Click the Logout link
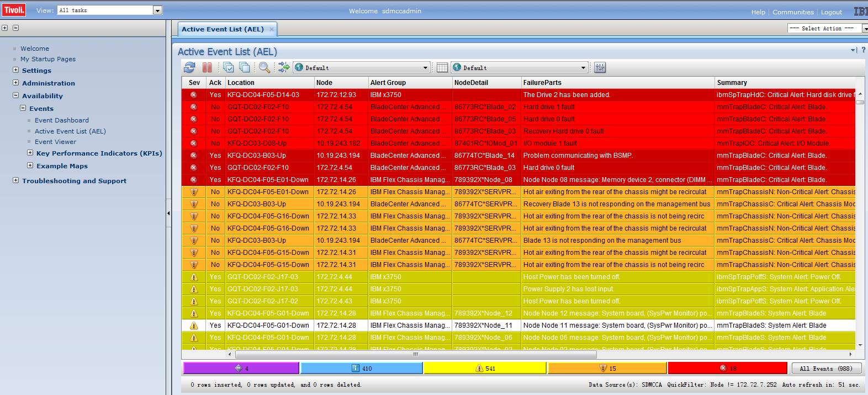This screenshot has height=395, width=868. (x=832, y=12)
